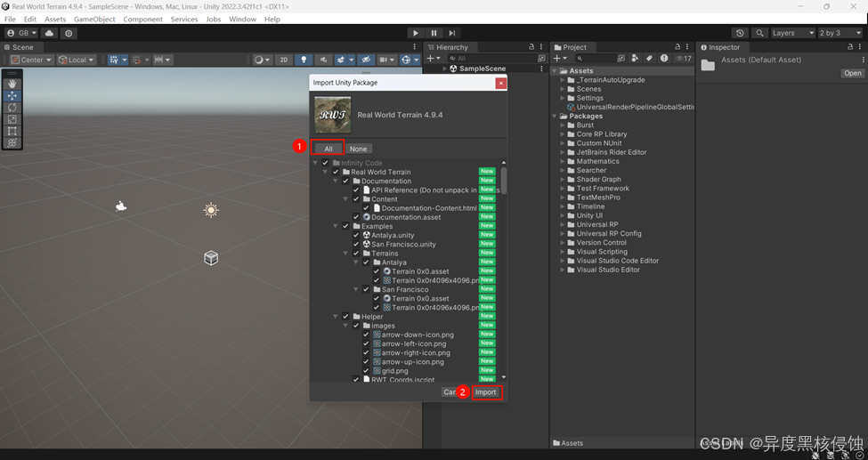Search by import log type in Project
Screen dimensions: 868x460
tap(664, 58)
